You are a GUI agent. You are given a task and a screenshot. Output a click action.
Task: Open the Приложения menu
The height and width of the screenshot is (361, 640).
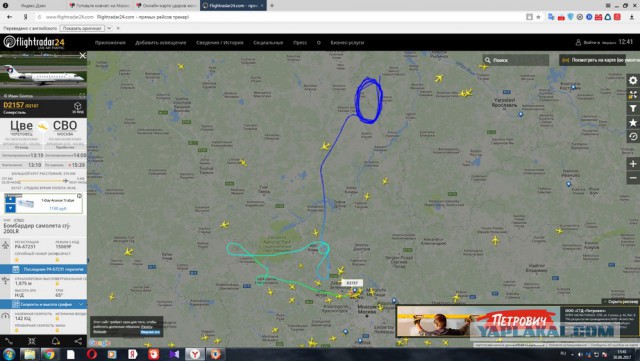pyautogui.click(x=110, y=42)
